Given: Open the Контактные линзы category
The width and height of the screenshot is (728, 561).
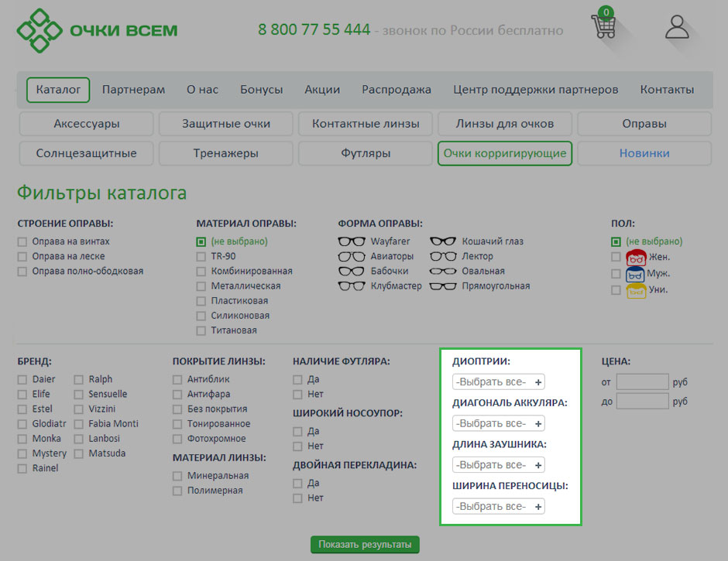Looking at the screenshot, I should coord(366,124).
